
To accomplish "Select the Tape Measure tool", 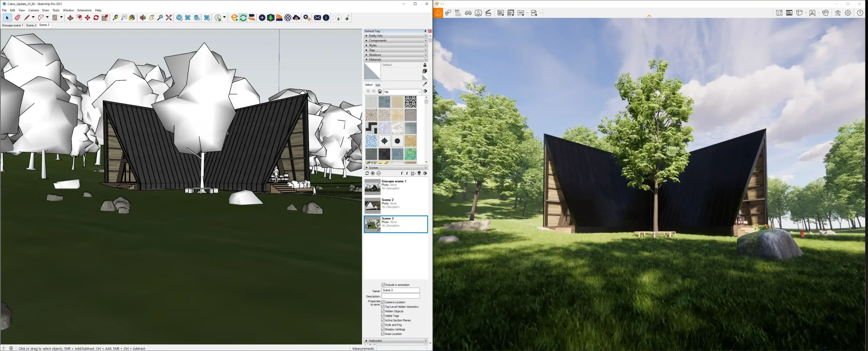I will [115, 18].
